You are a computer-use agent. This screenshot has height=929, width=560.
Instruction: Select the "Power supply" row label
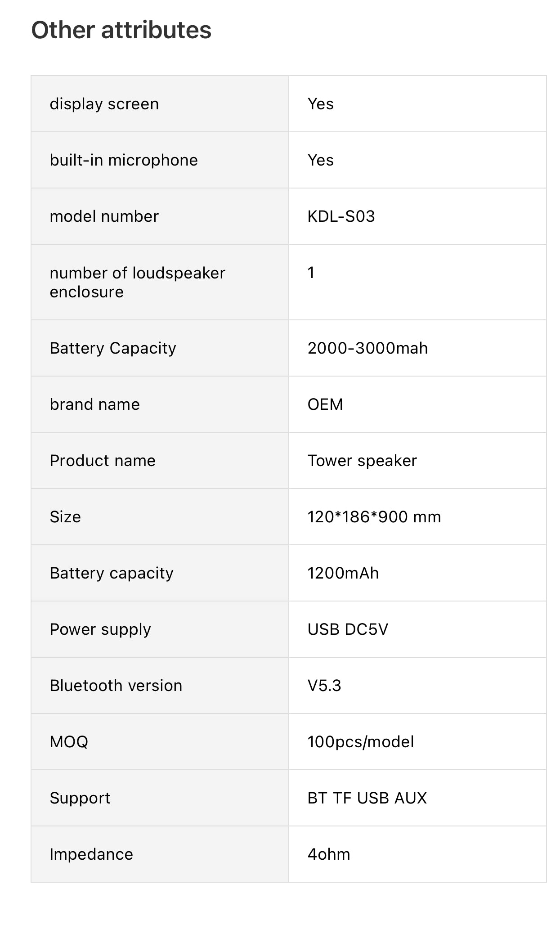pos(100,629)
